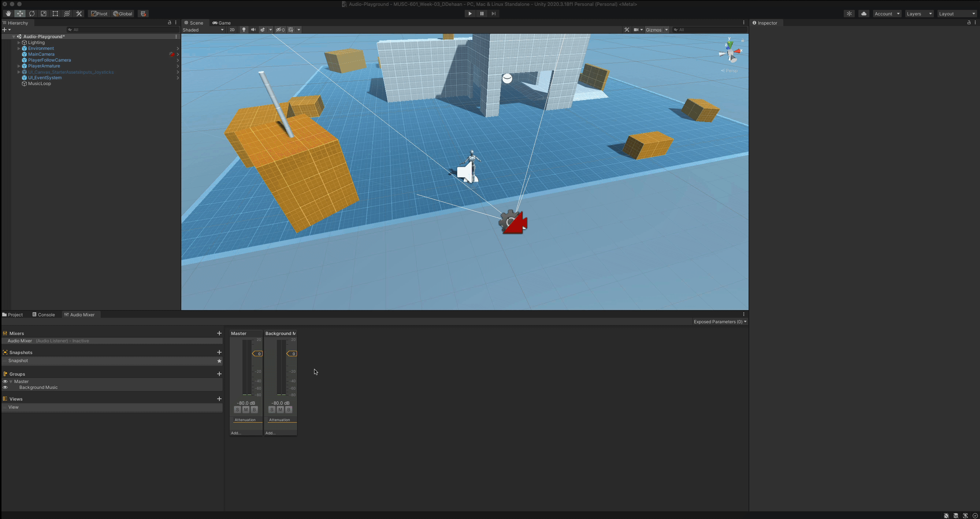Viewport: 980px width, 519px height.
Task: Open the Console tab
Action: pyautogui.click(x=44, y=314)
